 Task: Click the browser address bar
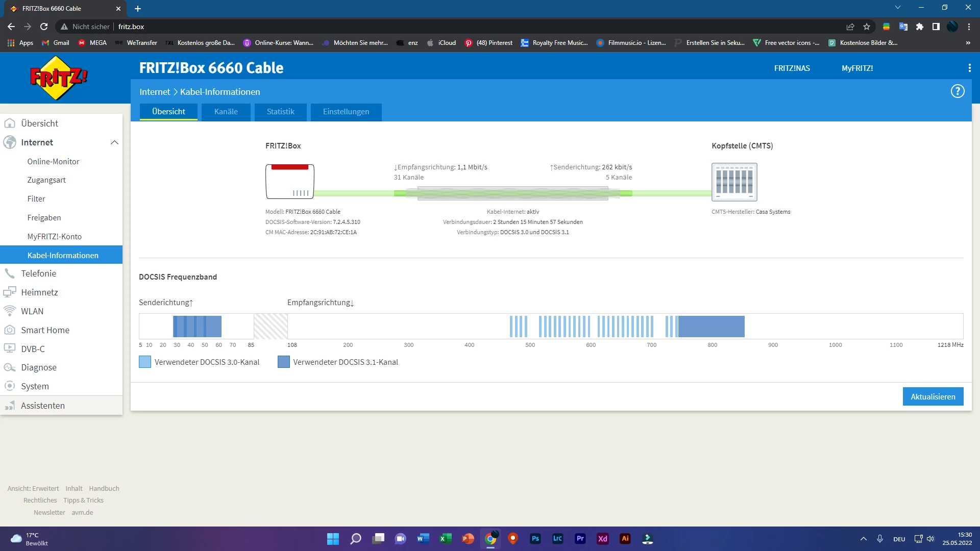[459, 27]
